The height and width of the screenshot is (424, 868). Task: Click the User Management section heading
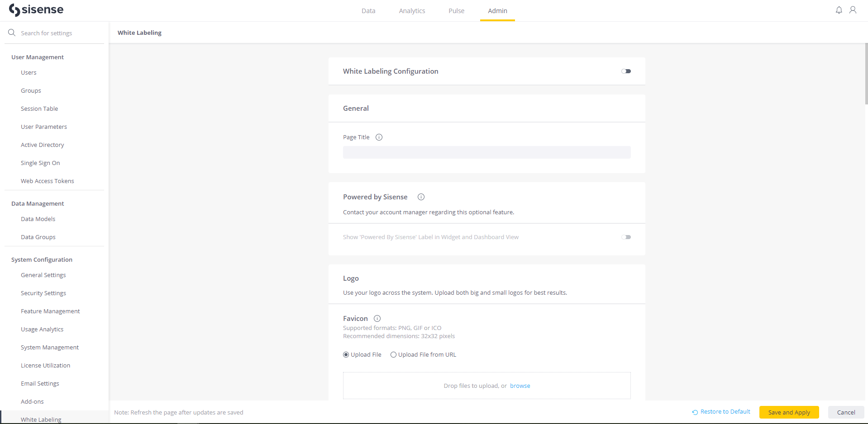(38, 57)
